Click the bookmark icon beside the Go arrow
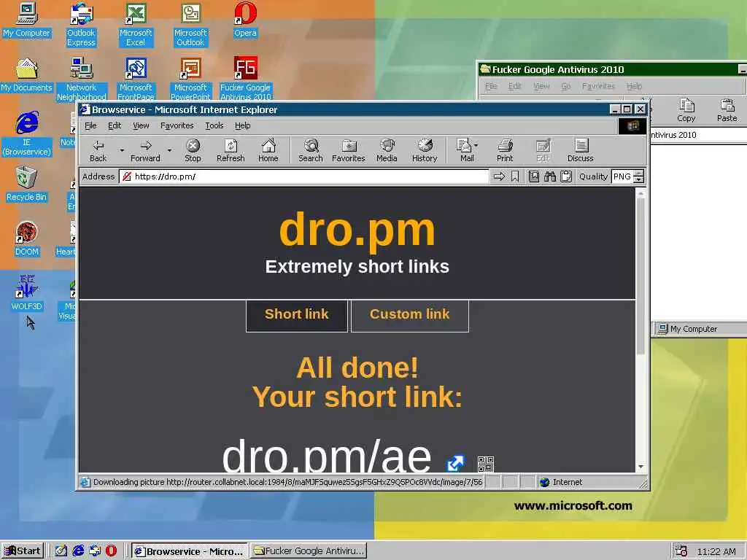This screenshot has width=747, height=560. [x=515, y=176]
